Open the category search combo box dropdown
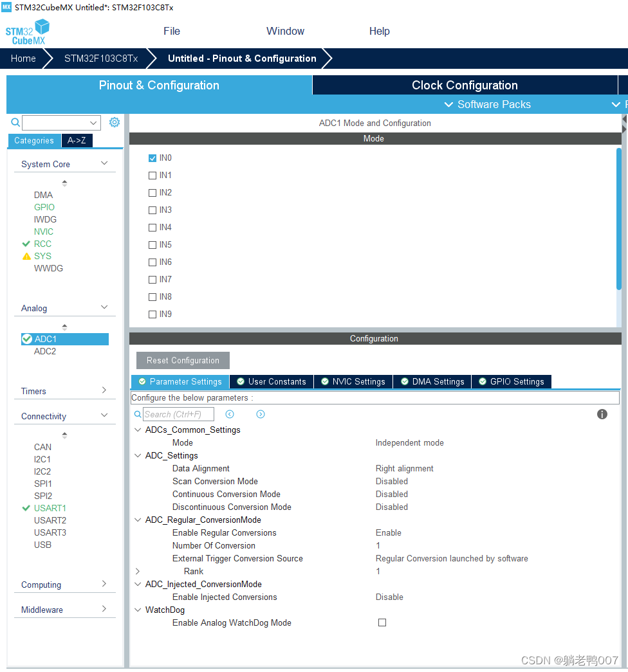Viewport: 628px width, 672px height. (93, 123)
